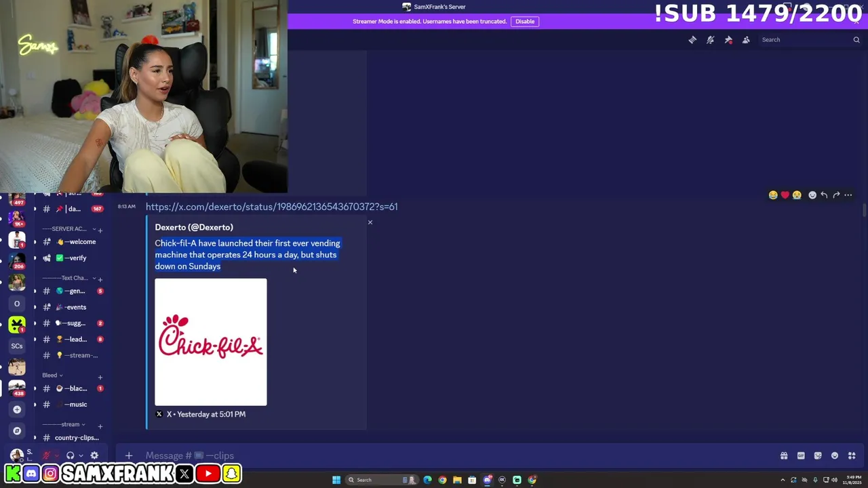Add laughing emoji reaction to message
868x488 pixels.
[x=773, y=195]
